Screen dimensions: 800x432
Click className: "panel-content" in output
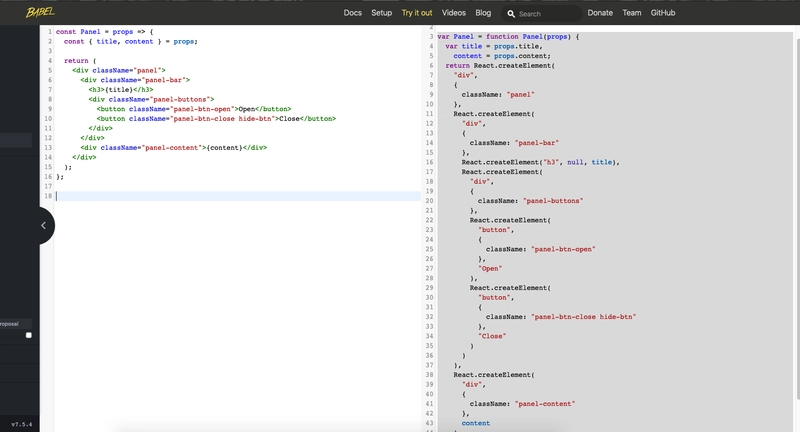click(x=522, y=404)
